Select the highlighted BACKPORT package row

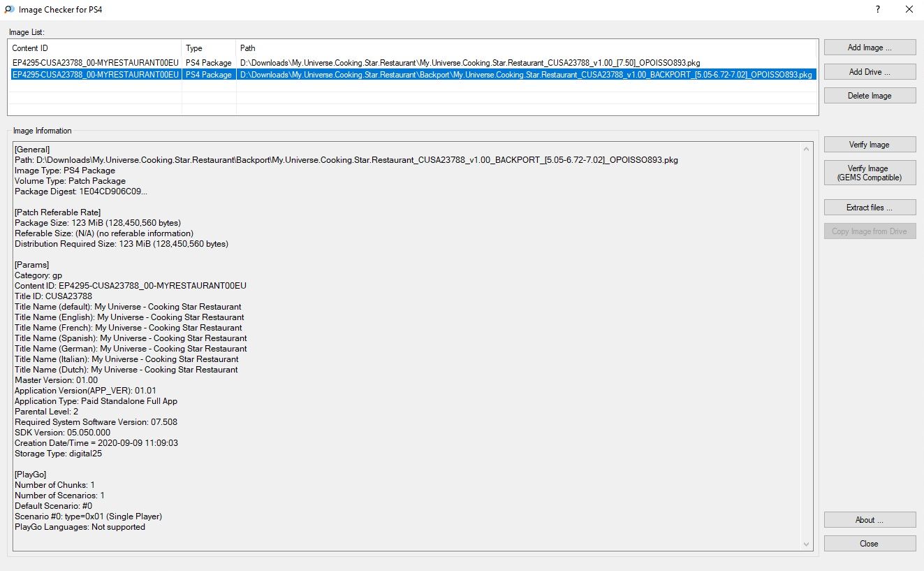tap(412, 74)
